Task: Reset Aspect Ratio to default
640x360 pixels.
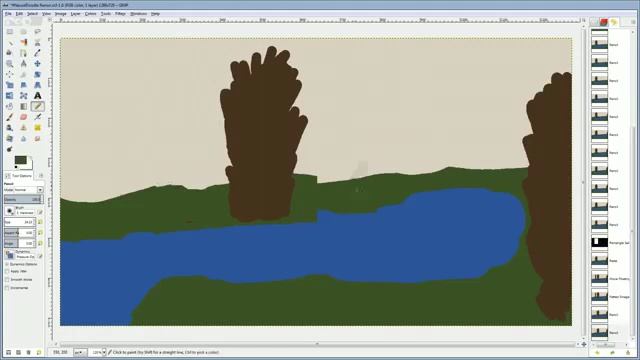Action: [x=40, y=233]
